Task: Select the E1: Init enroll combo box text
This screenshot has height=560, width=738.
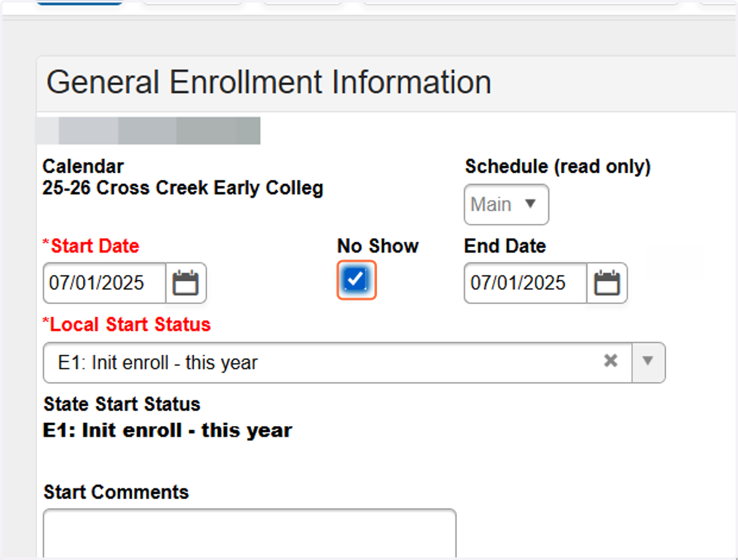Action: [x=158, y=363]
